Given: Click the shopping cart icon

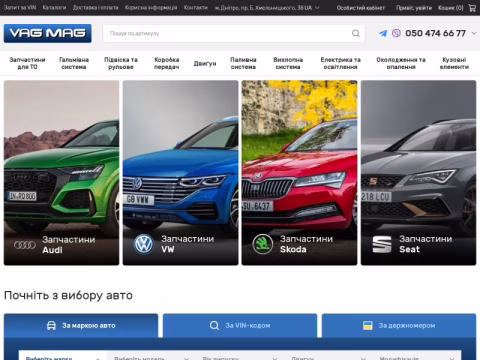Looking at the screenshot, I should click(472, 8).
